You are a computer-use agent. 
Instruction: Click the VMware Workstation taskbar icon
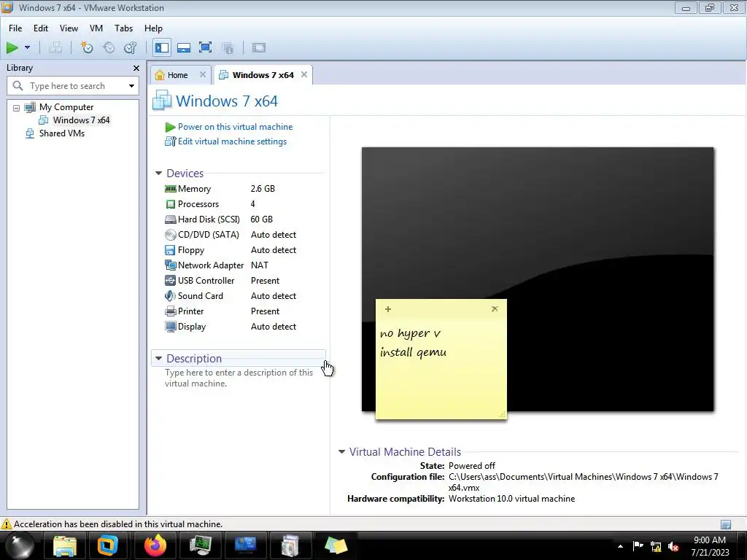coord(108,545)
